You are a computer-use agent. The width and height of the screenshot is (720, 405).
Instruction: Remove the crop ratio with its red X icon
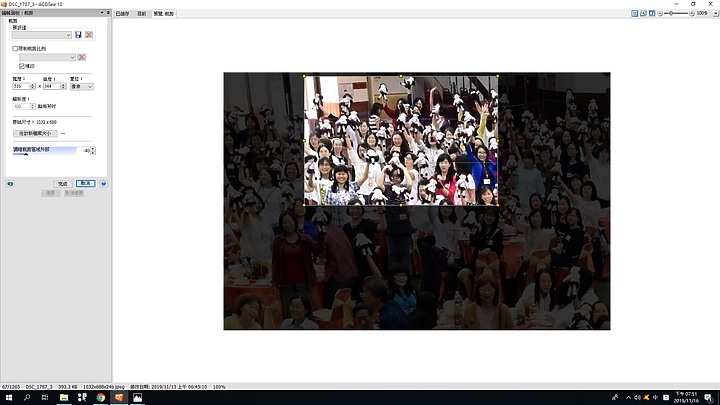(x=82, y=57)
